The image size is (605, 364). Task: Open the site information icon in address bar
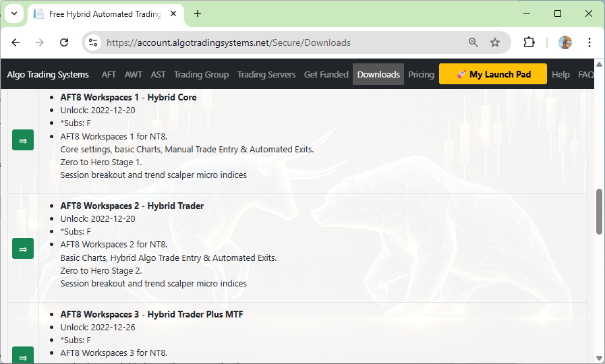93,42
